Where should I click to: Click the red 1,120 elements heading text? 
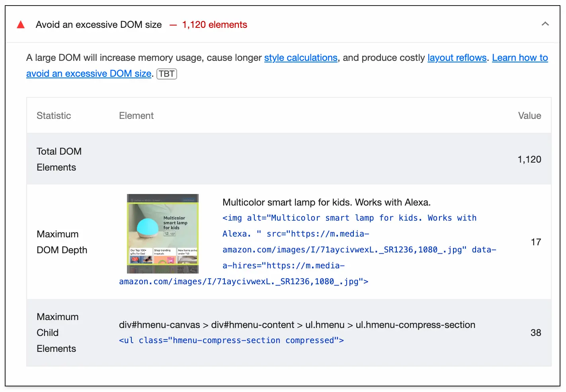[x=214, y=24]
